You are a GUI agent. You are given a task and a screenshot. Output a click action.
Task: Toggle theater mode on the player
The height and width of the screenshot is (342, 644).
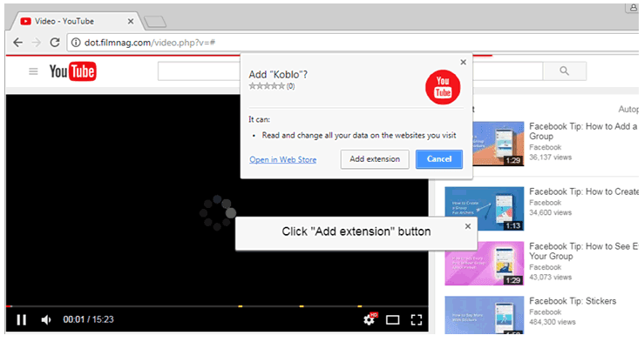[x=393, y=320]
